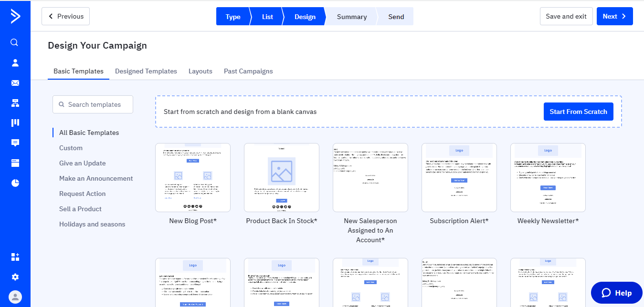Open Contacts via person sidebar icon
This screenshot has width=644, height=307.
(x=15, y=62)
